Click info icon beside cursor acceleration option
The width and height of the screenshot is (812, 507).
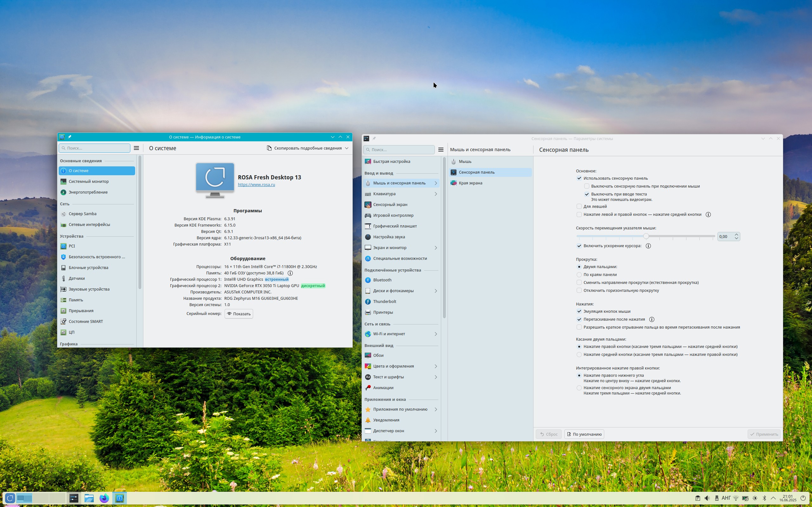(x=648, y=246)
